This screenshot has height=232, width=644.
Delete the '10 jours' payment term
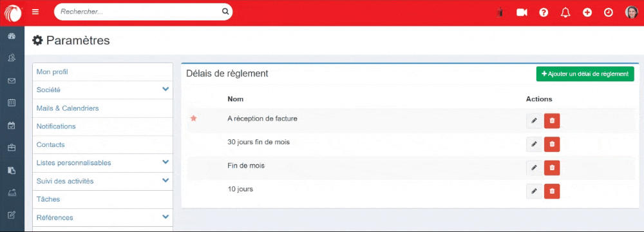pyautogui.click(x=552, y=191)
